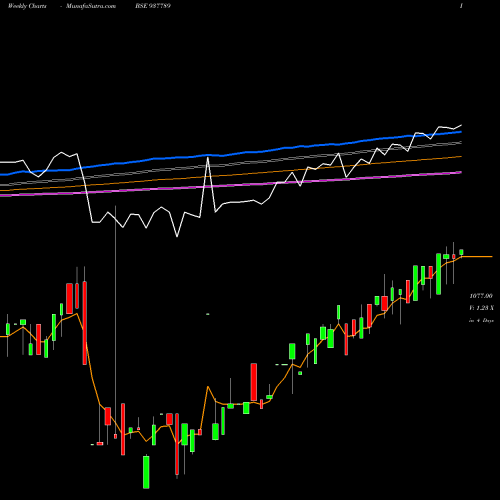The image size is (500, 500).
Task: Click the 'V: 1.23 X' volume text
Action: tap(482, 308)
